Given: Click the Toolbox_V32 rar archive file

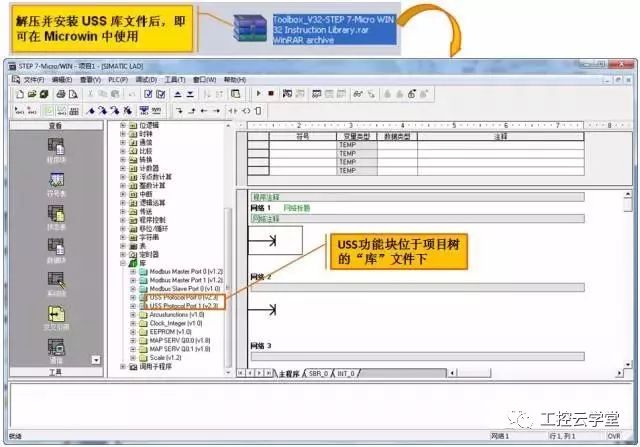Looking at the screenshot, I should pos(314,29).
